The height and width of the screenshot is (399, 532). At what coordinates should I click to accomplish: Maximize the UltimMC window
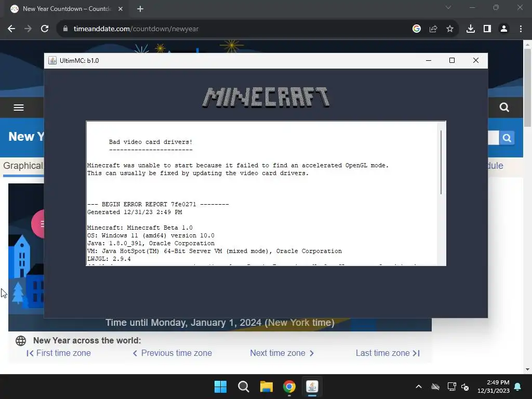click(452, 60)
